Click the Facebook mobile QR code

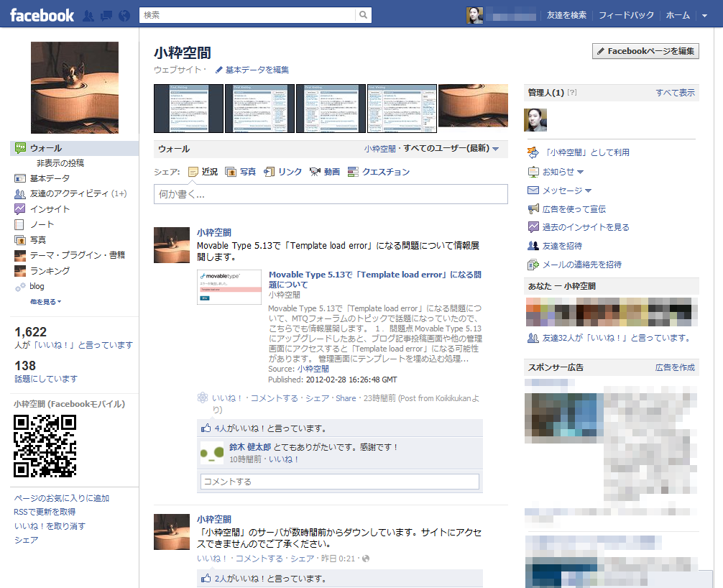coord(45,446)
